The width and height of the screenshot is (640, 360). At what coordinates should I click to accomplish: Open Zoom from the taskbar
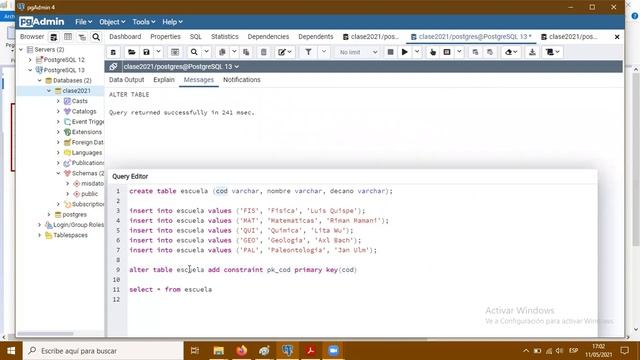333,351
